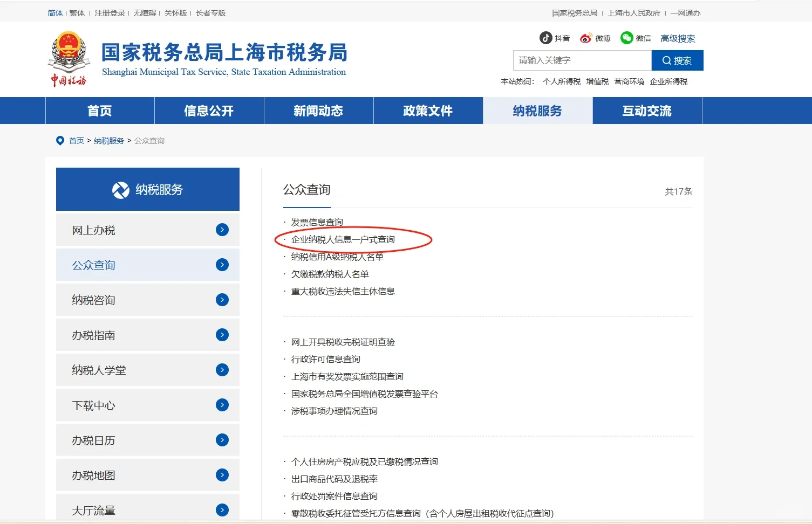Screen dimensions: 812x524
Task: Click the circular 纳税服务 sidebar panel icon
Action: click(121, 189)
